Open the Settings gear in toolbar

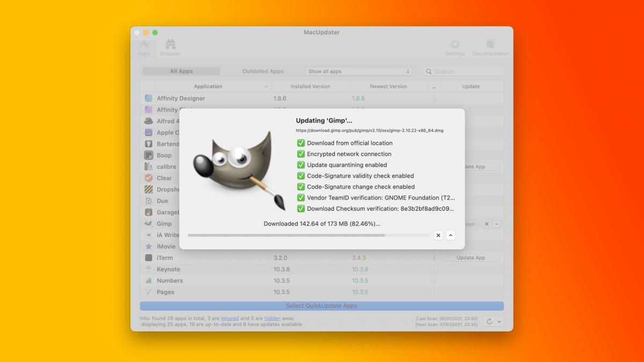point(455,45)
